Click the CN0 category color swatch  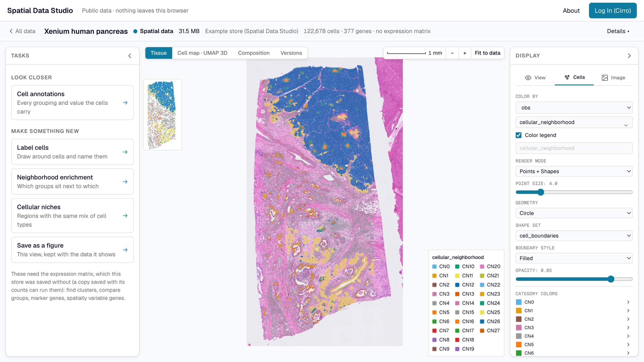point(519,302)
